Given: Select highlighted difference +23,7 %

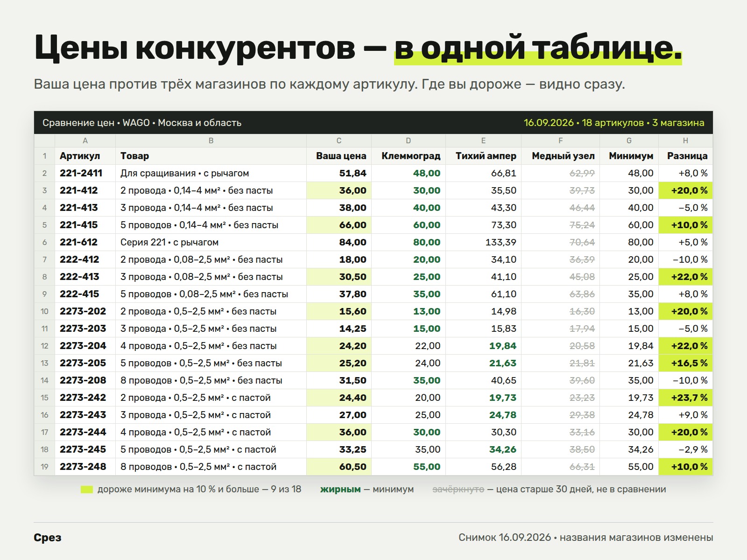Looking at the screenshot, I should (x=685, y=398).
